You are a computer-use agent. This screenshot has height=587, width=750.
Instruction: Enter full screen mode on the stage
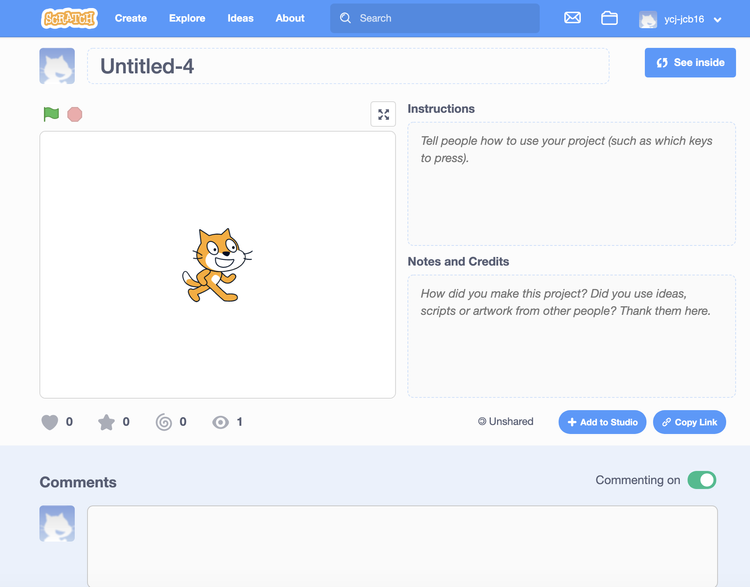coord(383,114)
